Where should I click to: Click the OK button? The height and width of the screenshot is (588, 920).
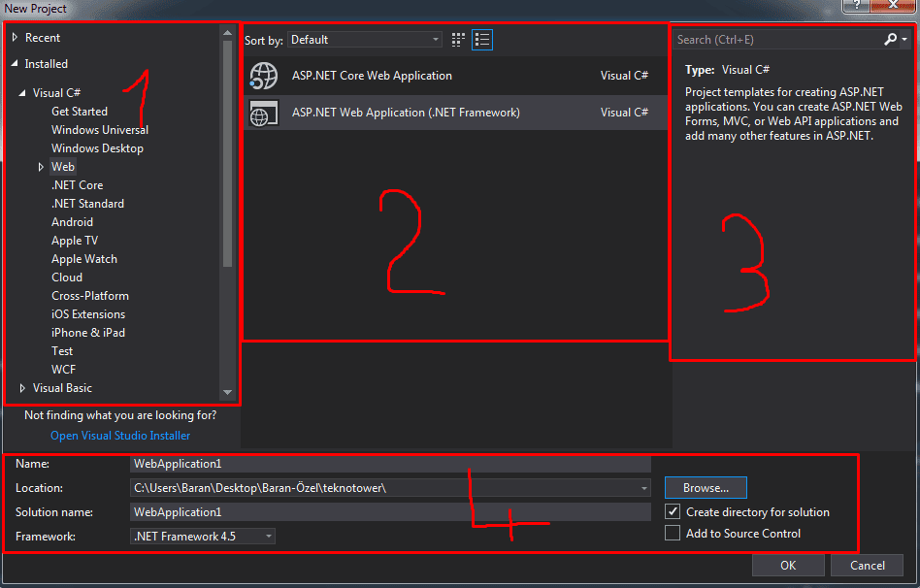(788, 565)
